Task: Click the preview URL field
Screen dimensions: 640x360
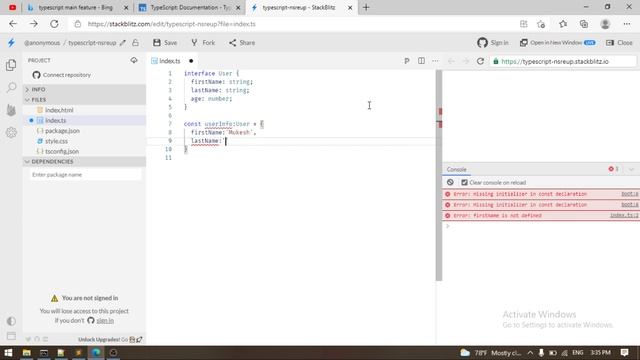Action: [x=563, y=61]
